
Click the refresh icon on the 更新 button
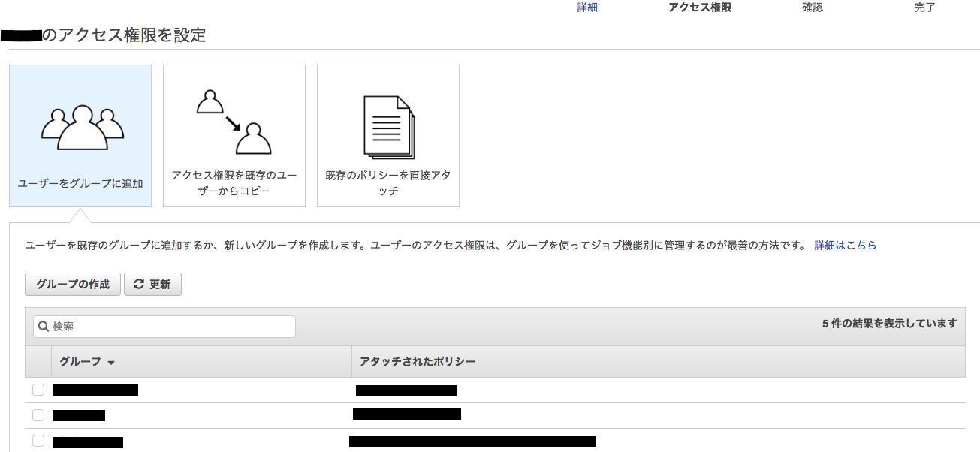(x=139, y=284)
